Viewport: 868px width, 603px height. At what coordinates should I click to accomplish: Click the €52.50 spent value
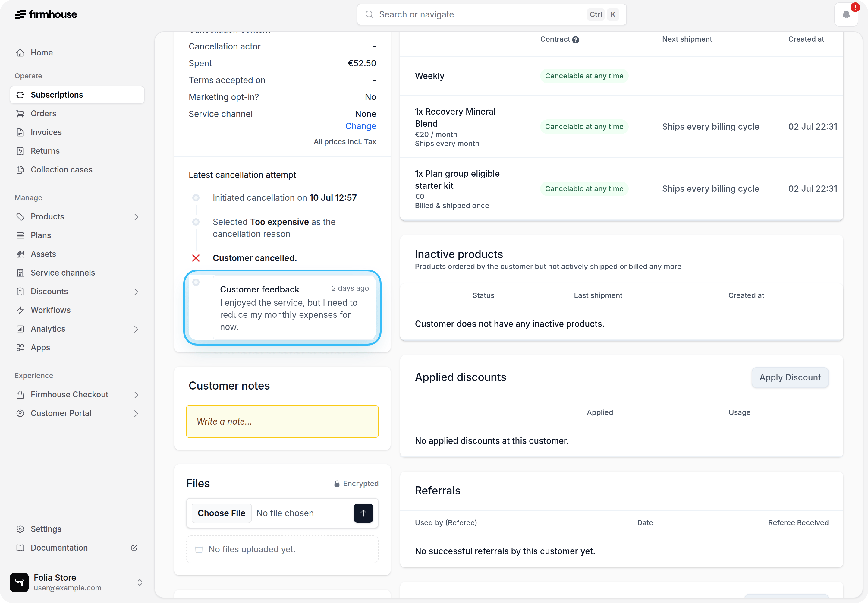tap(362, 63)
